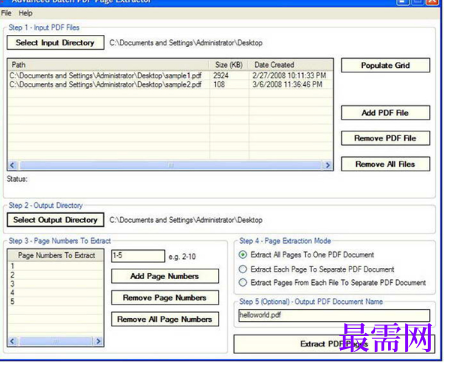The width and height of the screenshot is (451, 369).
Task: Open the Help menu
Action: [25, 13]
